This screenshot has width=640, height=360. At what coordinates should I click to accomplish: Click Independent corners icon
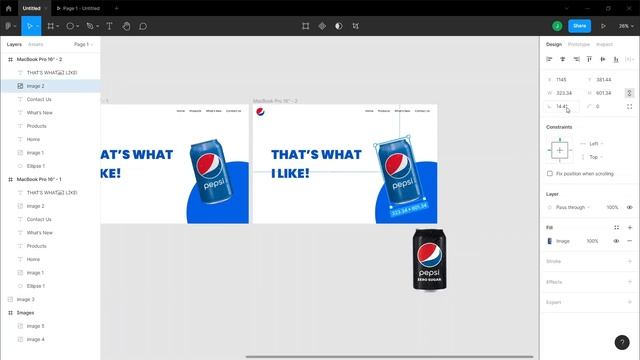click(x=629, y=107)
